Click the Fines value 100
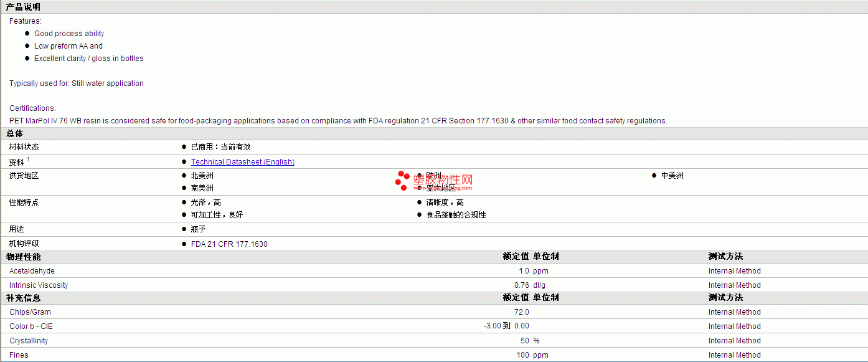 coord(523,355)
